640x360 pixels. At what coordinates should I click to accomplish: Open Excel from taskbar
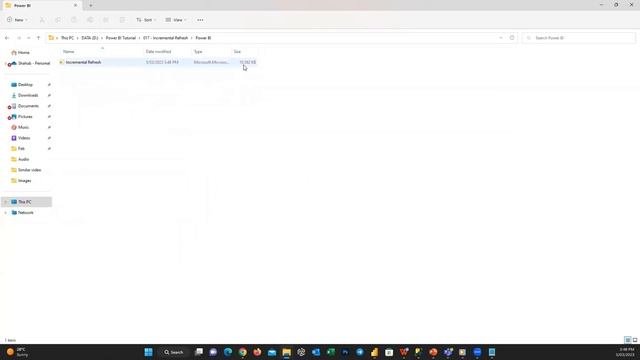point(331,352)
